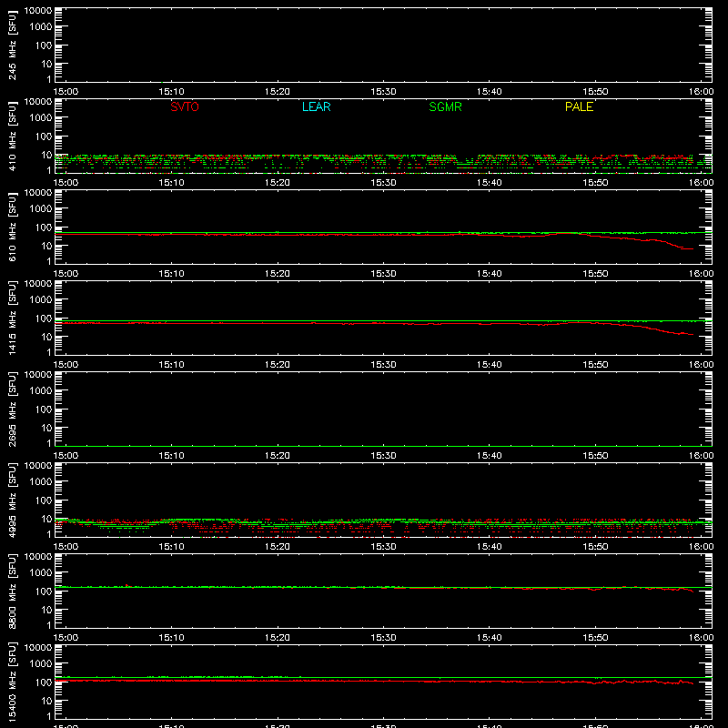Click the 10000 tick in the 245 MHz panel
The image size is (728, 728).
coord(38,11)
